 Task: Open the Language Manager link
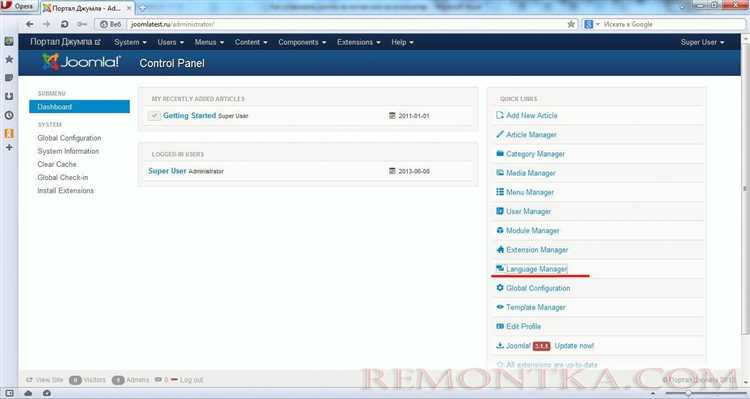tap(537, 269)
